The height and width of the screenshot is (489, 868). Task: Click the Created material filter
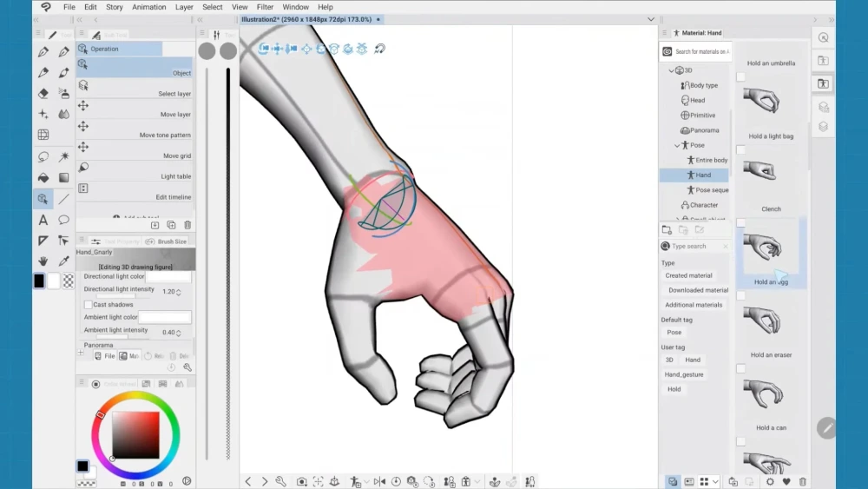[688, 275]
